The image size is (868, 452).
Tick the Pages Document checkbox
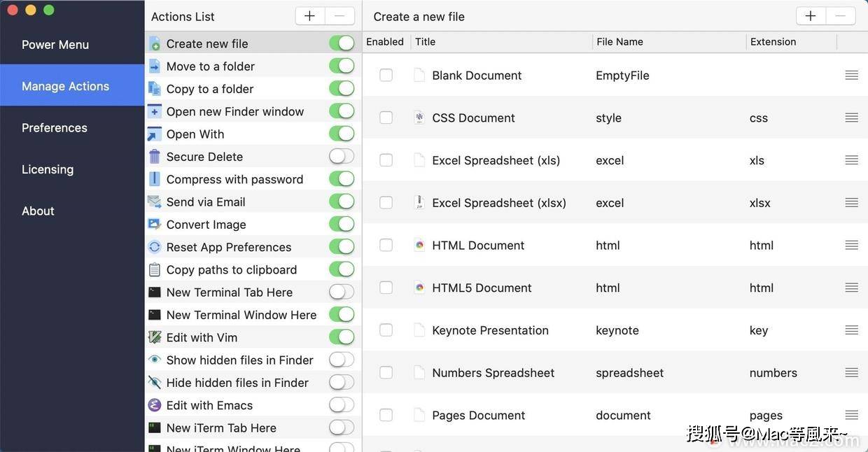[x=386, y=415]
